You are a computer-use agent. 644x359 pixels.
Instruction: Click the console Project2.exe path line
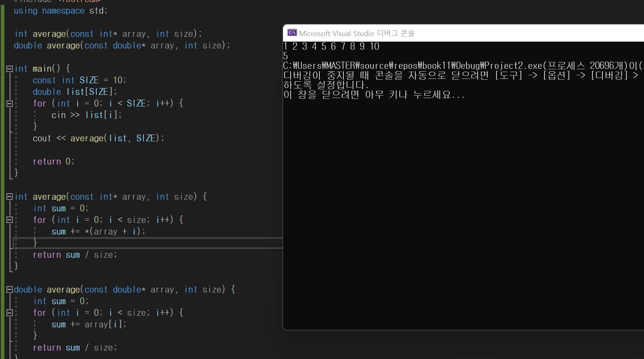point(463,66)
